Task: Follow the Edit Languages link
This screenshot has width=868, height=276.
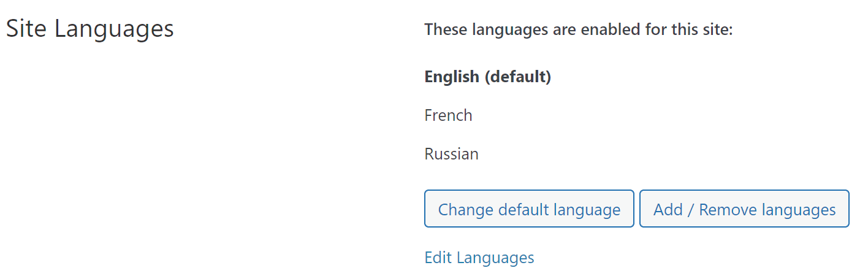Action: point(479,258)
